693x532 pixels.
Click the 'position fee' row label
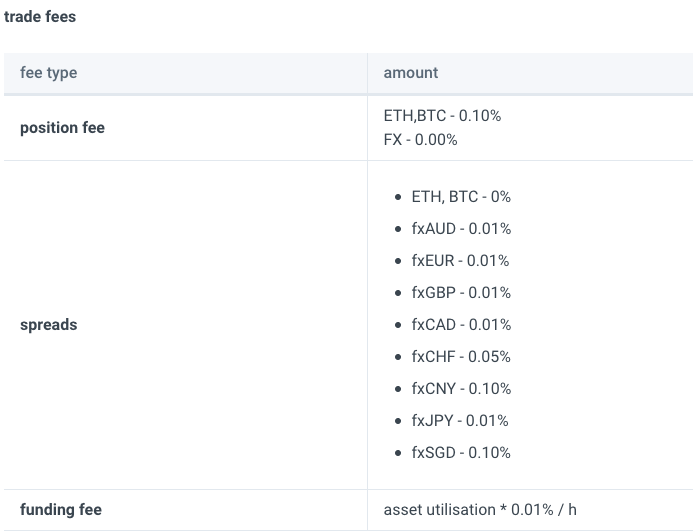coord(62,128)
